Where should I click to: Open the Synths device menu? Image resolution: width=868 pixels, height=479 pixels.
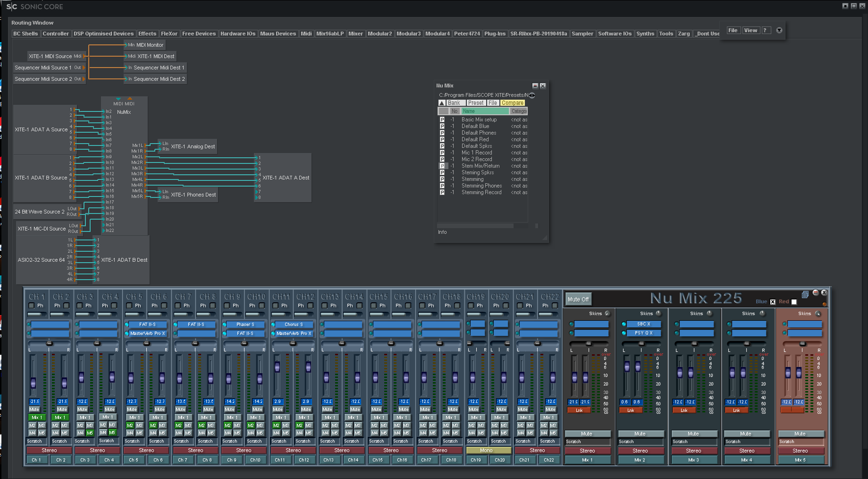tap(645, 34)
